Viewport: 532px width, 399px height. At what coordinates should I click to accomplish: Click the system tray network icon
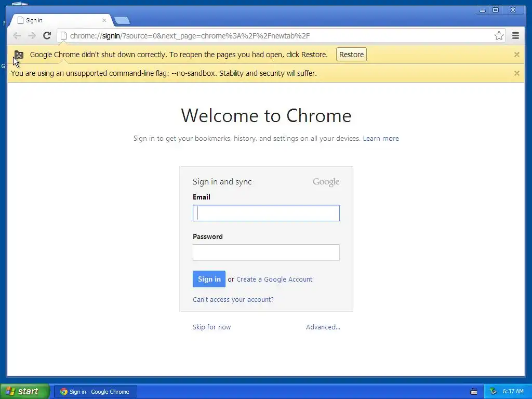493,392
